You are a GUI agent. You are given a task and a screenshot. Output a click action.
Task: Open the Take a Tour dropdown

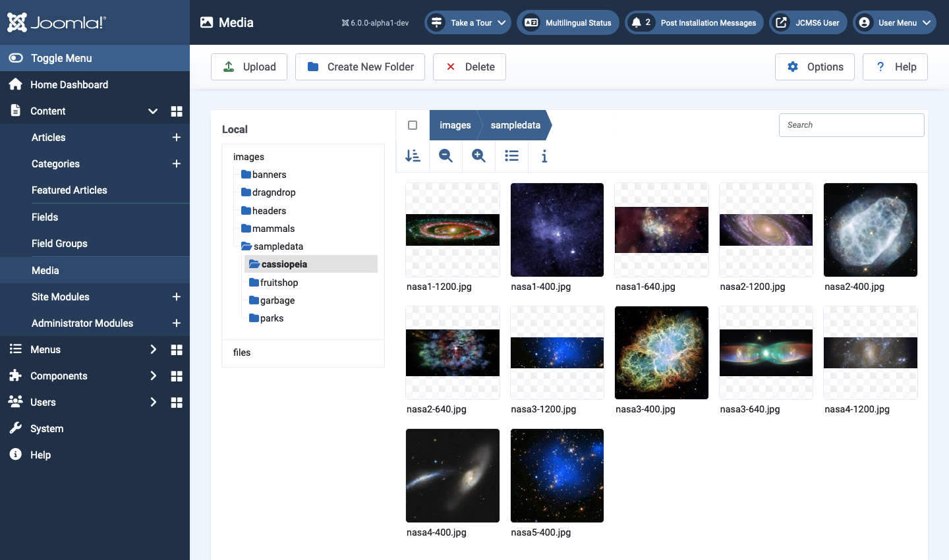467,22
